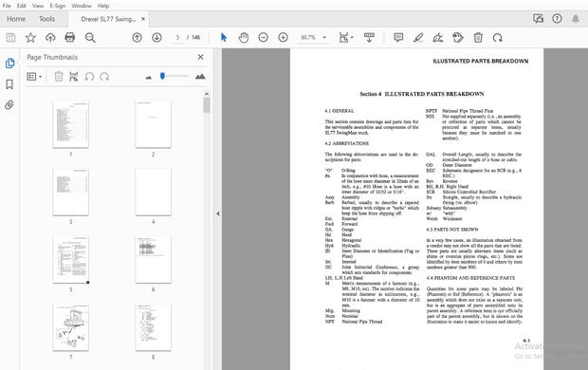Open the help question mark icon
The height and width of the screenshot is (370, 588).
(557, 19)
